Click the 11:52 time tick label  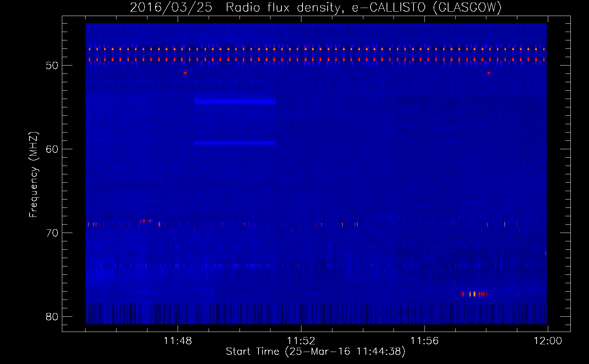[x=301, y=341]
